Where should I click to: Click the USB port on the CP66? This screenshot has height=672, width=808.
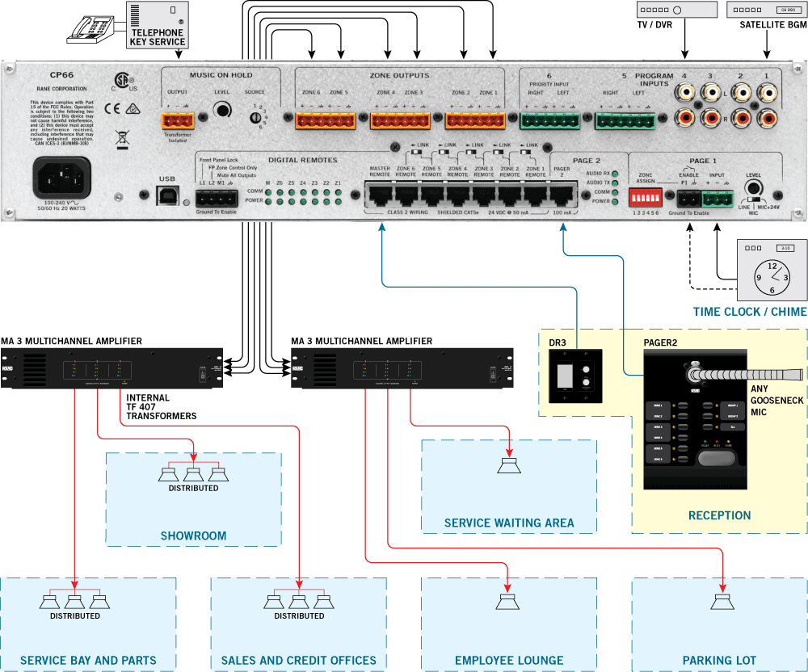[167, 195]
